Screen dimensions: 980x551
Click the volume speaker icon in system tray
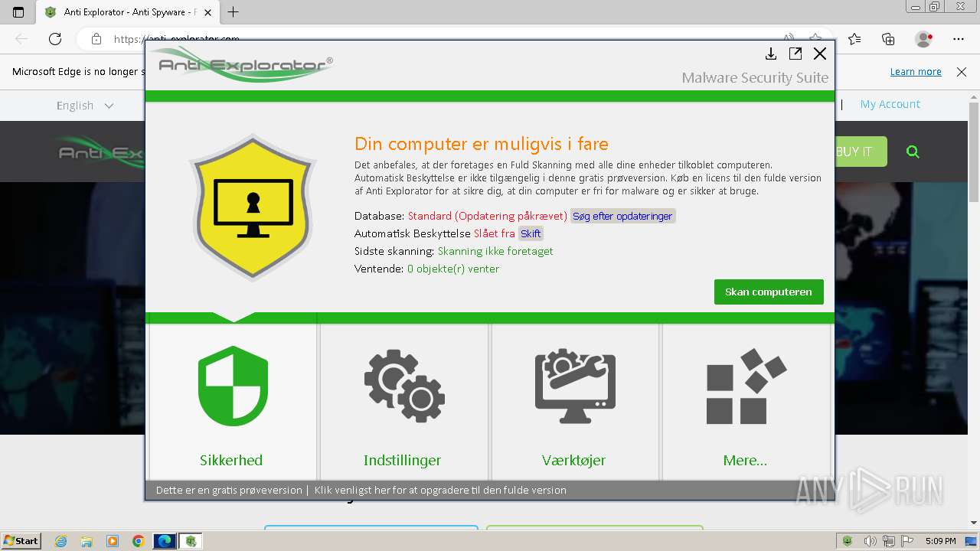(x=871, y=541)
